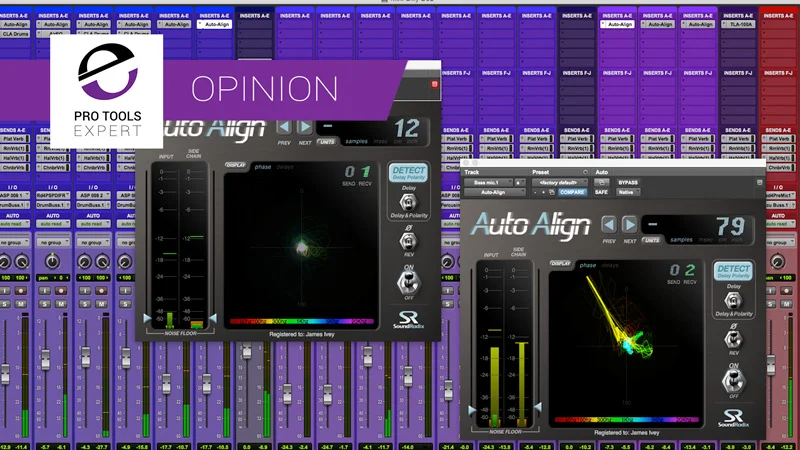Flip Delay/Polarity switch in right Auto Align
The height and width of the screenshot is (450, 800).
coord(733,301)
